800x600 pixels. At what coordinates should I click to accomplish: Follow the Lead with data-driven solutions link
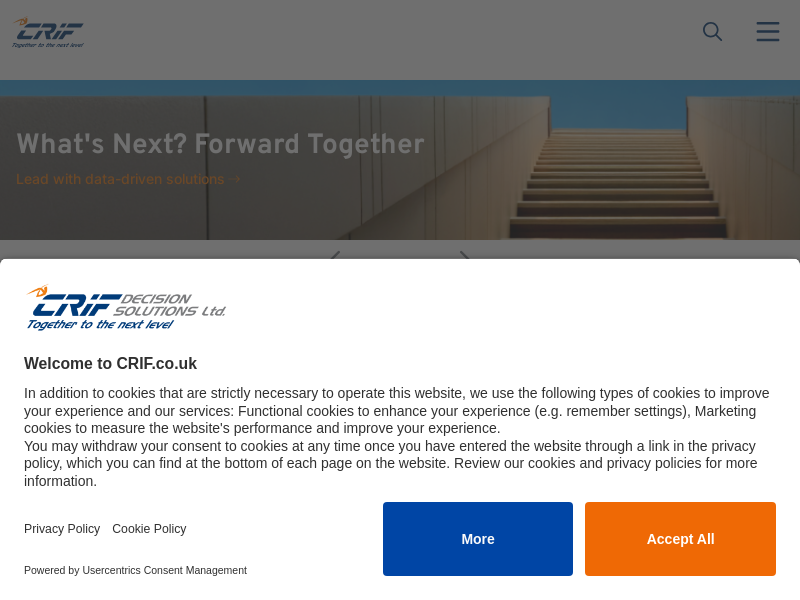coord(120,179)
